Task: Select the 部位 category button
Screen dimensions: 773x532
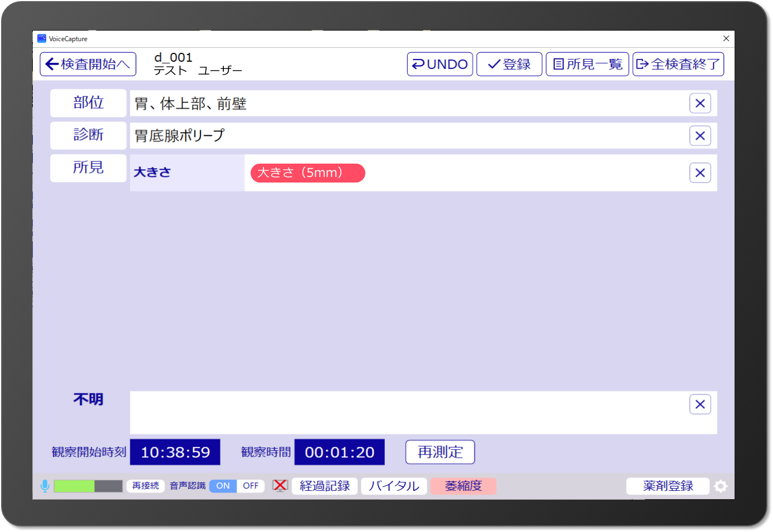Action: tap(89, 103)
